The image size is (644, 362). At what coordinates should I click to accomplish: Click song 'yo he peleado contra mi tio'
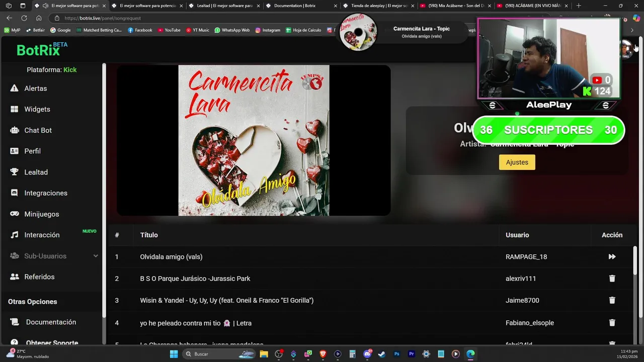(196, 323)
